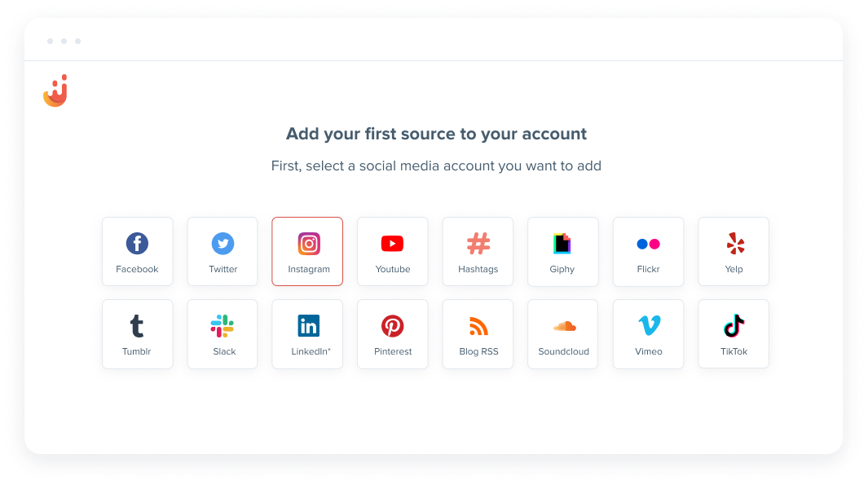Click the third window control dot

(x=78, y=41)
